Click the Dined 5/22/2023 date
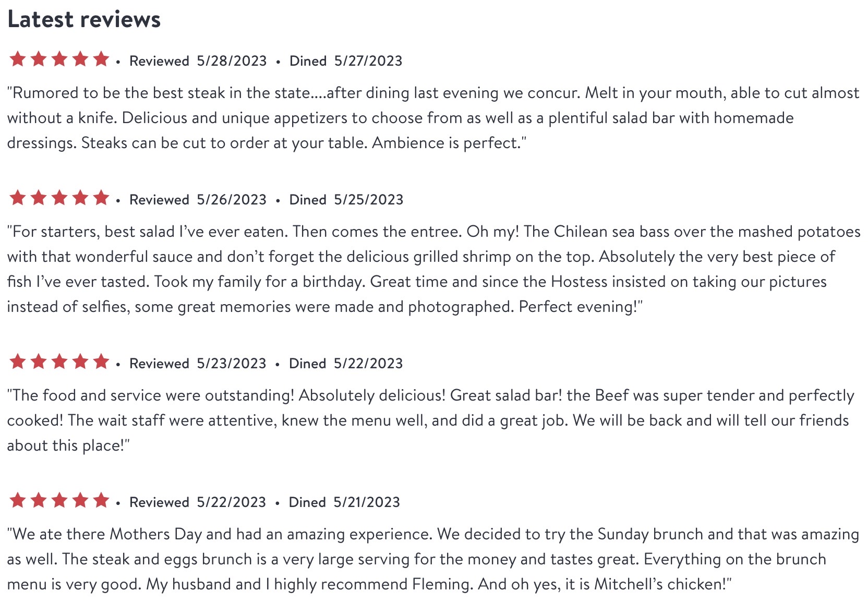868x603 pixels. pos(346,364)
